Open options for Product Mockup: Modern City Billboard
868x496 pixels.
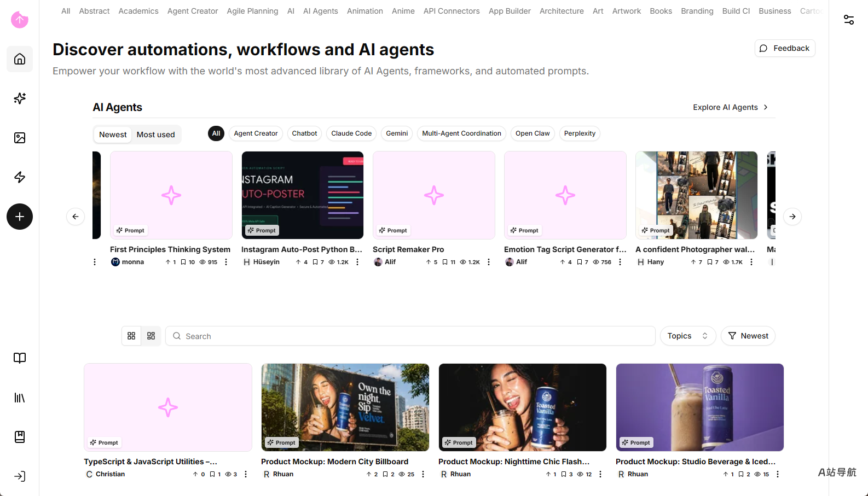click(x=423, y=474)
